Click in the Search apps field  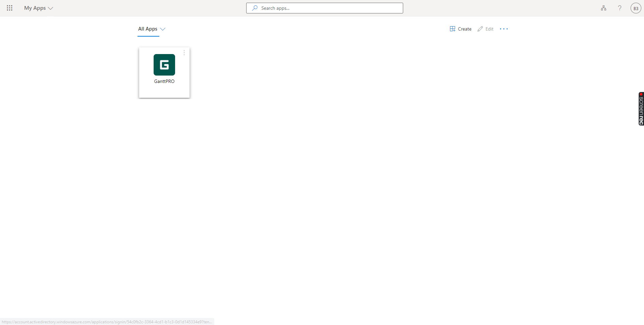coord(325,8)
